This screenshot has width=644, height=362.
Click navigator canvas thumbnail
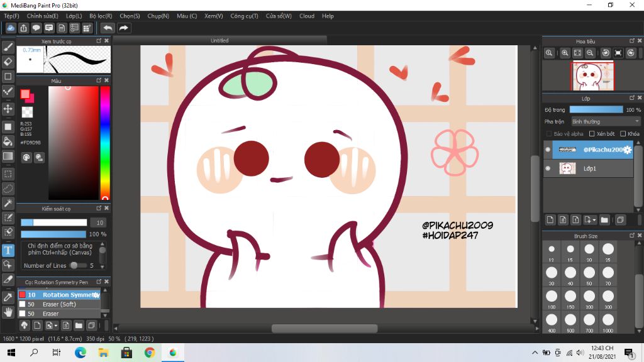point(592,76)
